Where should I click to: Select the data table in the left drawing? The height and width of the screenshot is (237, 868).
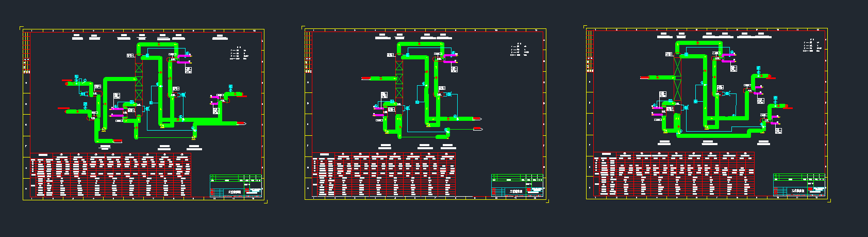[111, 174]
